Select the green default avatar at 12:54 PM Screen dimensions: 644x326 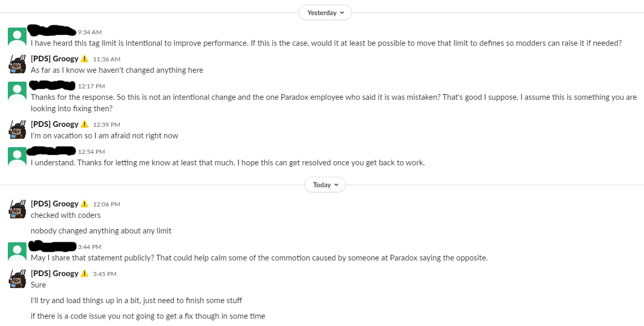17,157
